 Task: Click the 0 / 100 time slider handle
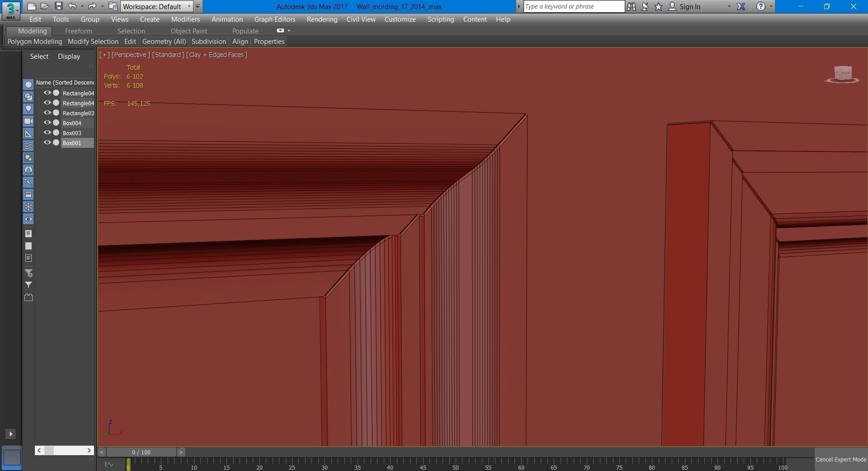141,452
